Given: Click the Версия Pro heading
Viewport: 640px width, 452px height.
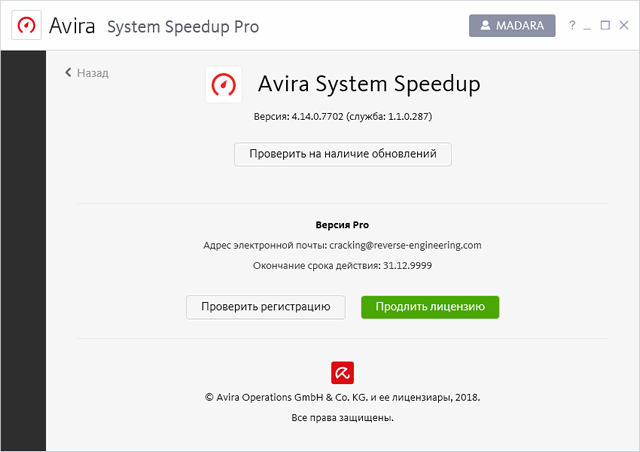Looking at the screenshot, I should click(x=342, y=225).
